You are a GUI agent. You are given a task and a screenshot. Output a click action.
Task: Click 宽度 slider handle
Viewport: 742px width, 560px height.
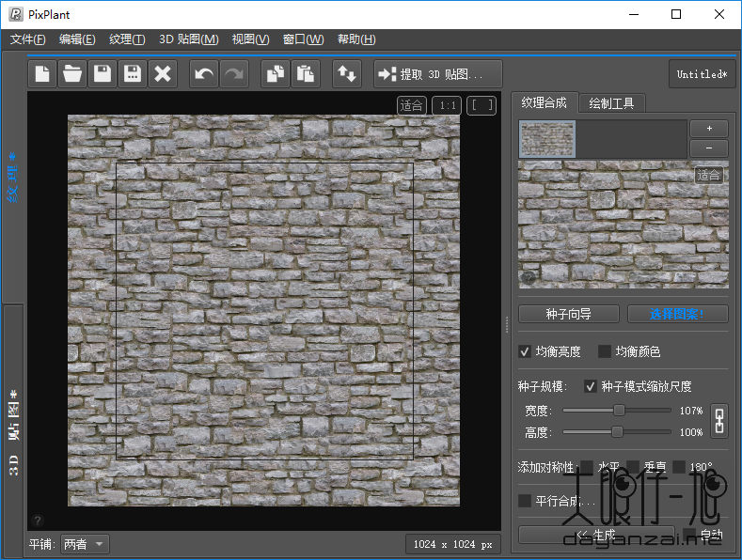tap(619, 410)
